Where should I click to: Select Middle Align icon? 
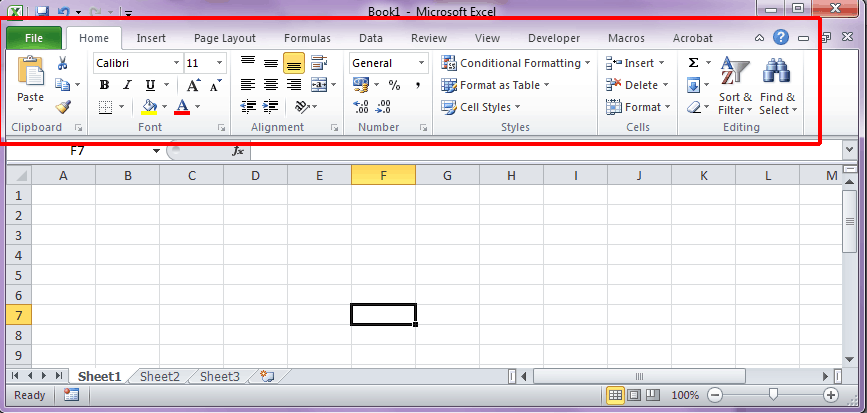pos(271,63)
